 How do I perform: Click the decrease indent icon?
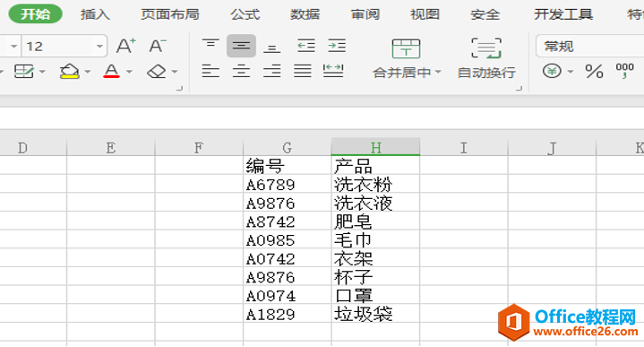point(306,45)
